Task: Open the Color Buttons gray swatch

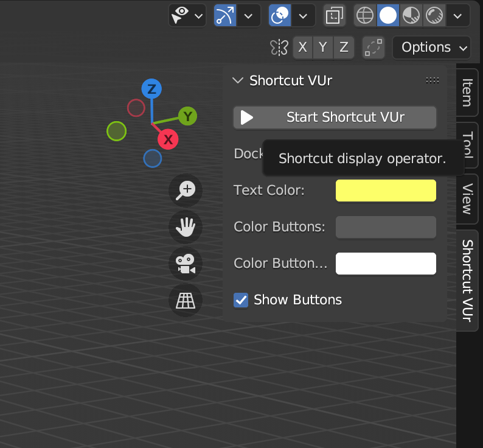Action: (386, 227)
